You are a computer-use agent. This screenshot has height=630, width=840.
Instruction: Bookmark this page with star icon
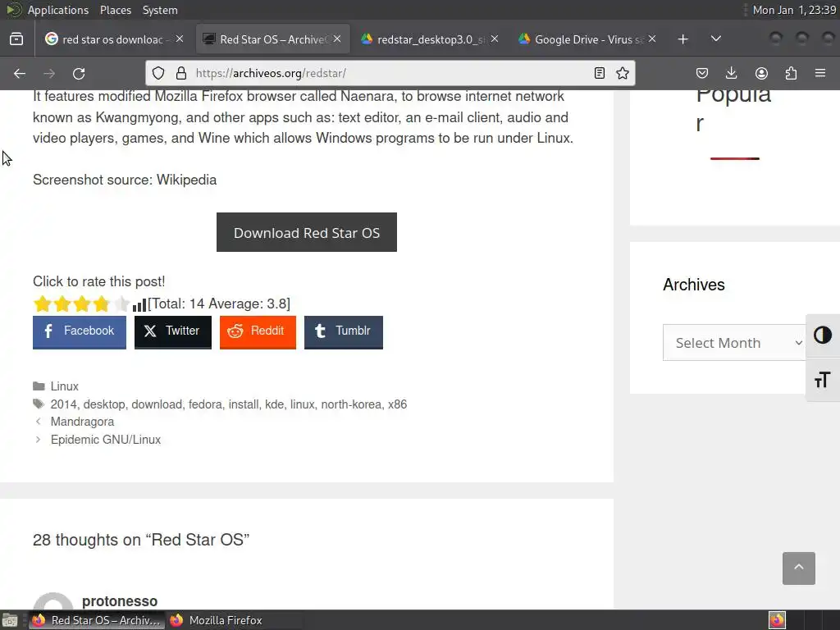(x=623, y=73)
